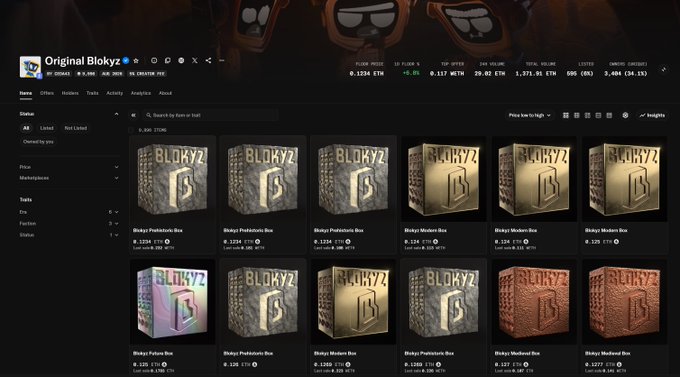Click the Top Offer value 0.117 WETH
680x377 pixels.
click(x=447, y=74)
